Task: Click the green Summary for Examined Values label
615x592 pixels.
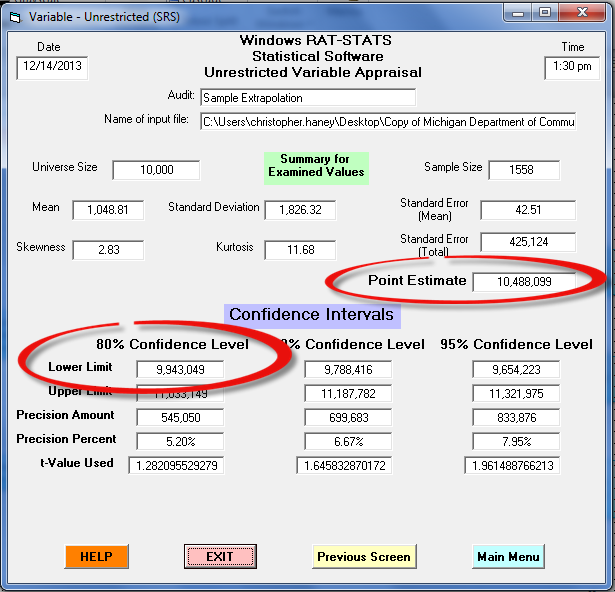Action: coord(316,166)
